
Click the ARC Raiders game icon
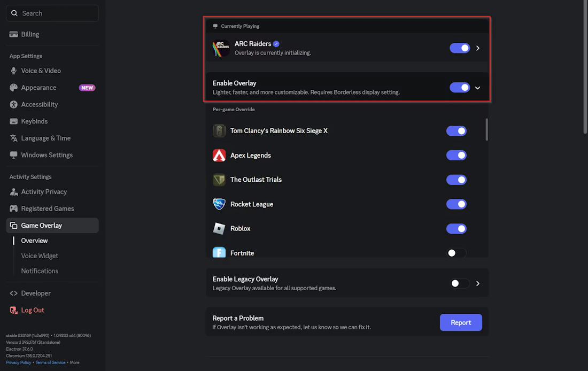(x=221, y=48)
